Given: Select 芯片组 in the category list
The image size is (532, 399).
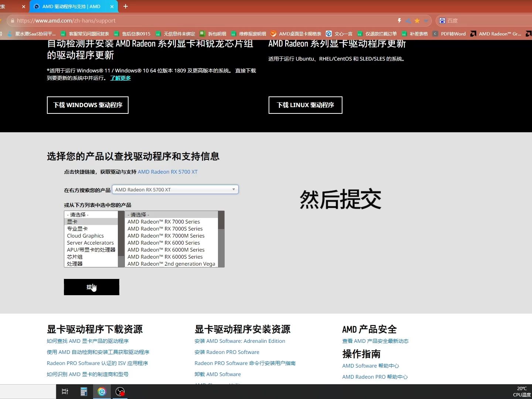Looking at the screenshot, I should [91, 257].
